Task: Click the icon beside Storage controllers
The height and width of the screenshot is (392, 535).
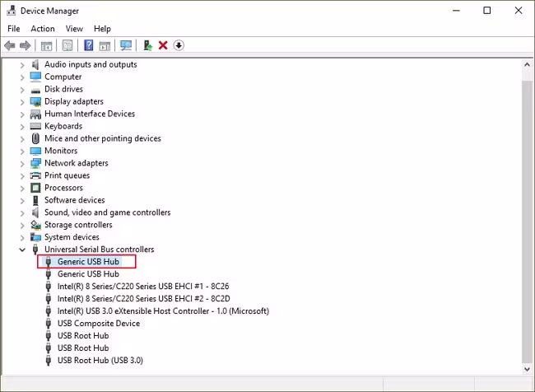Action: click(x=35, y=225)
